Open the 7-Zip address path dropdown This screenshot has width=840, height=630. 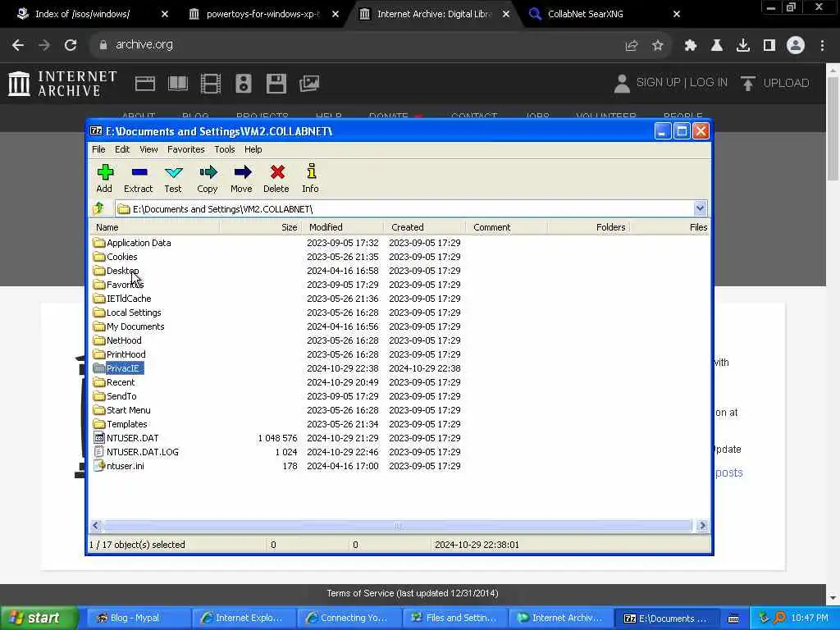pos(700,208)
